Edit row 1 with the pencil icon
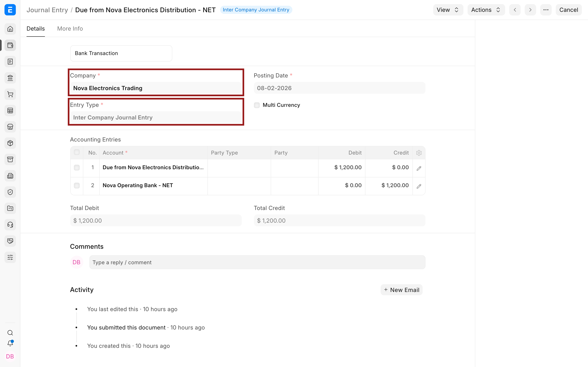Screen dimensions: 588x367 (419, 168)
